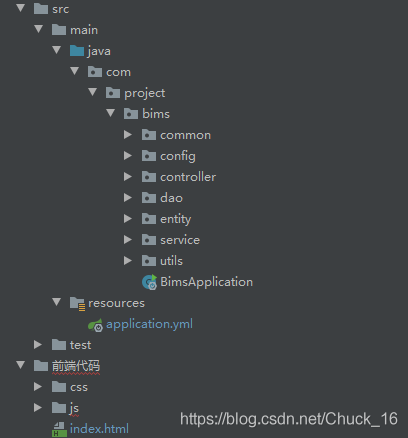Click the entity package icon

[149, 219]
